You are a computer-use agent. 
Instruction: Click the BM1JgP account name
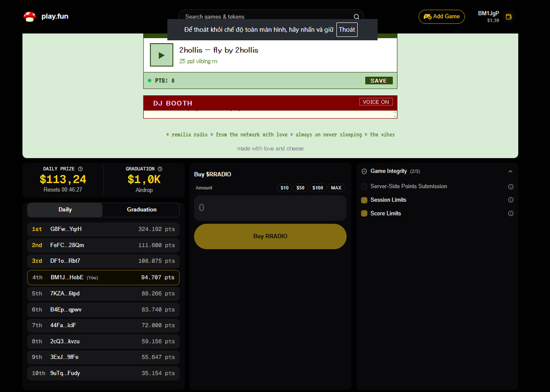point(488,13)
